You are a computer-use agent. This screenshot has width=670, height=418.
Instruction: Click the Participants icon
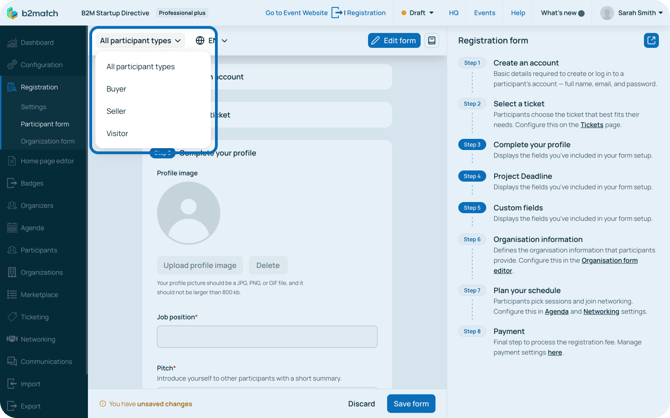coord(12,250)
